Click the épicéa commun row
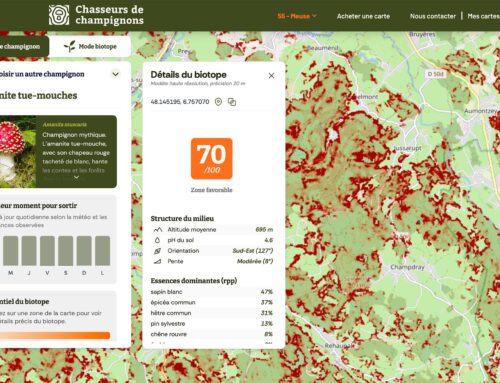Screen dimensions: 500x383 click(212, 302)
